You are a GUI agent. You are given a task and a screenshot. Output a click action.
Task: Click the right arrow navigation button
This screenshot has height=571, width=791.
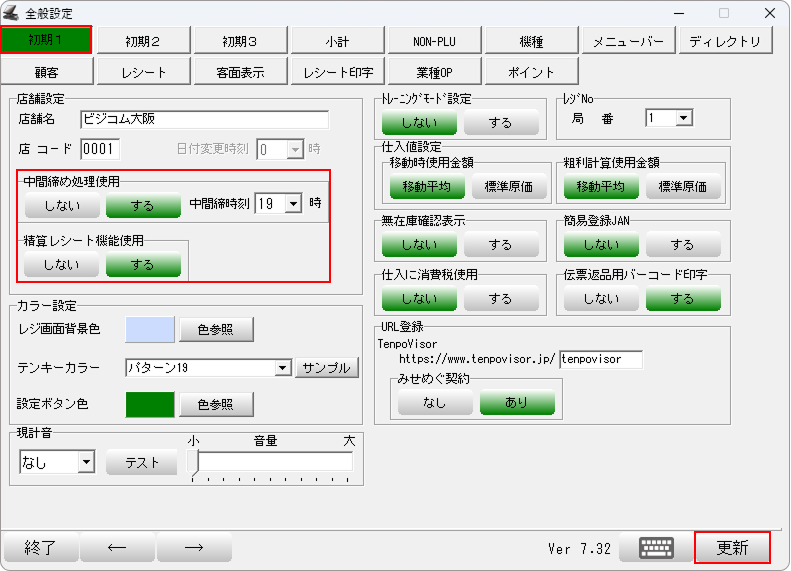[194, 547]
